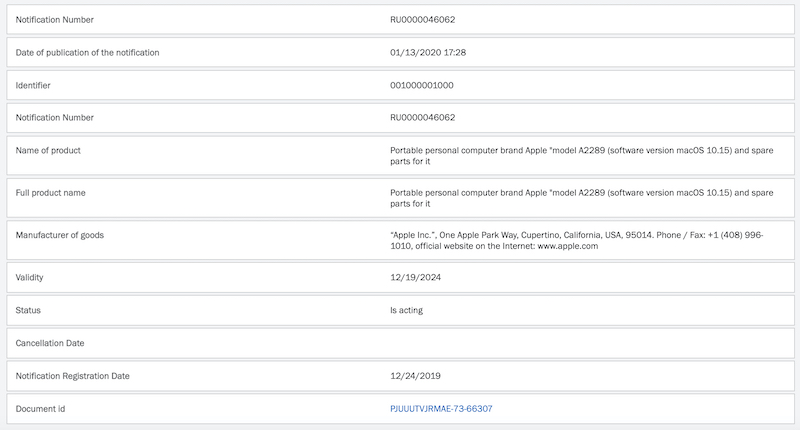Image resolution: width=800 pixels, height=430 pixels.
Task: Select the first 'Notification Number' label
Action: (55, 20)
